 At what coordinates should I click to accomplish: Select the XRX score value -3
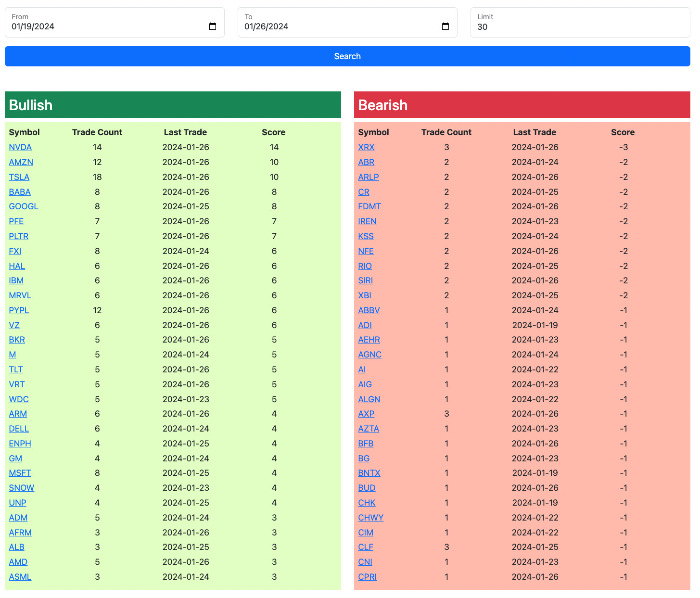(624, 147)
